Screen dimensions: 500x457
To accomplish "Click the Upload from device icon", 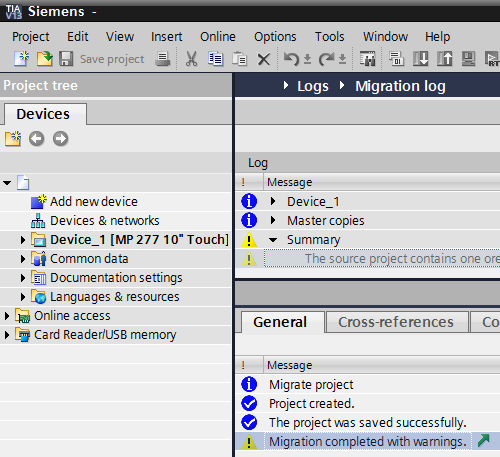I will 445,59.
